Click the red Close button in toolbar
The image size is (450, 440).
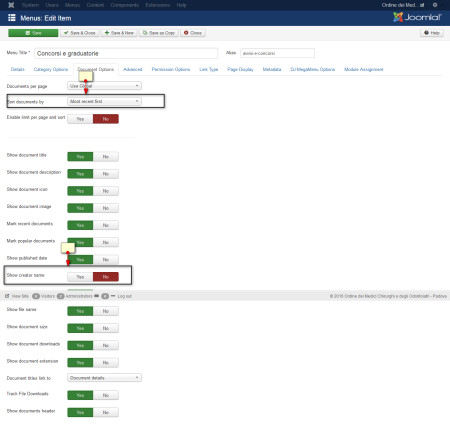(193, 33)
